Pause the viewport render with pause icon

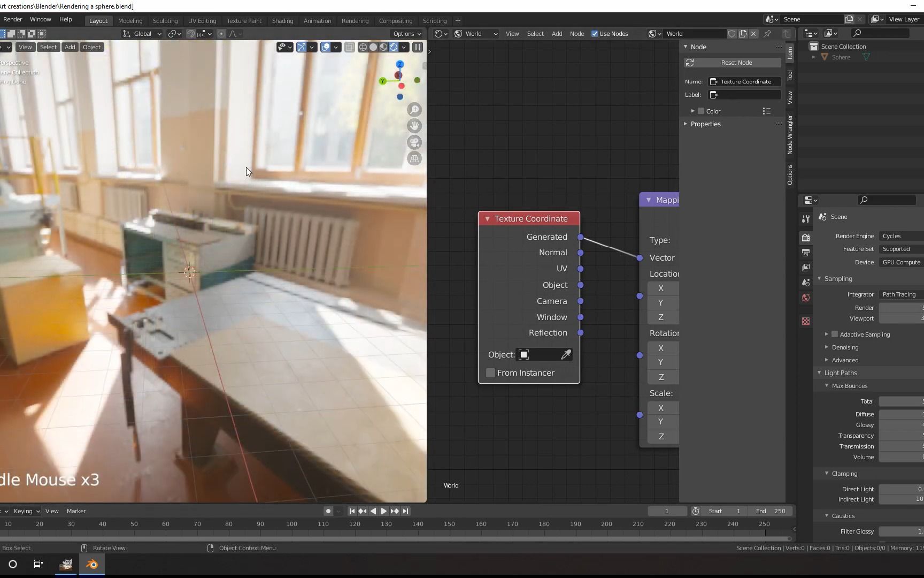tap(418, 47)
